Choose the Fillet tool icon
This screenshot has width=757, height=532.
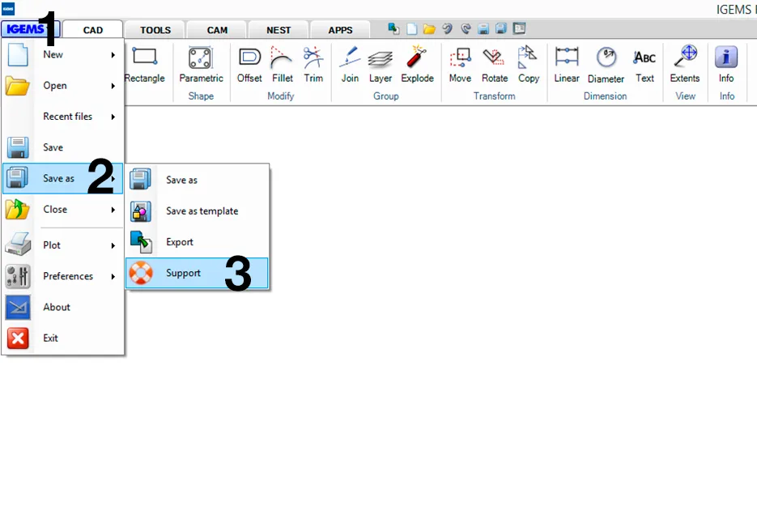(x=283, y=65)
